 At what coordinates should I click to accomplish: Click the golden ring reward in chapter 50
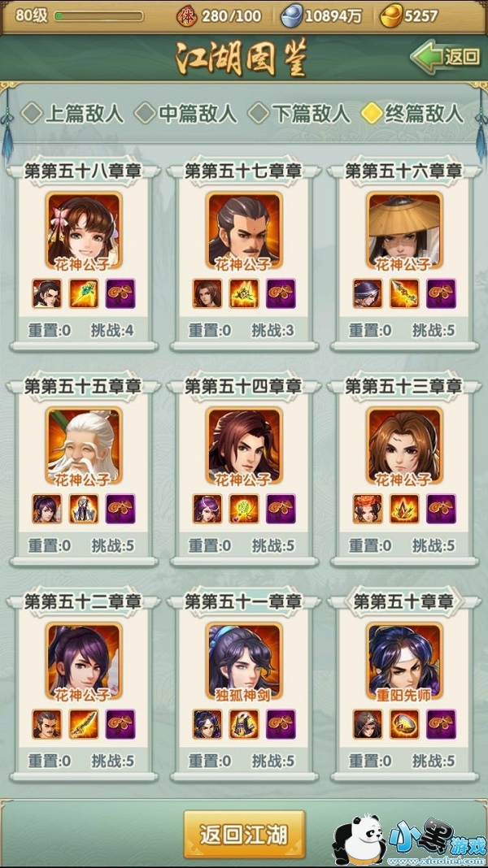(x=404, y=724)
